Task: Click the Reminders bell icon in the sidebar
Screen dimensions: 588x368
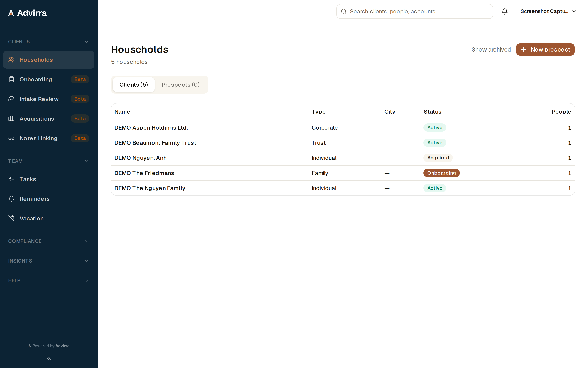Action: click(x=11, y=199)
